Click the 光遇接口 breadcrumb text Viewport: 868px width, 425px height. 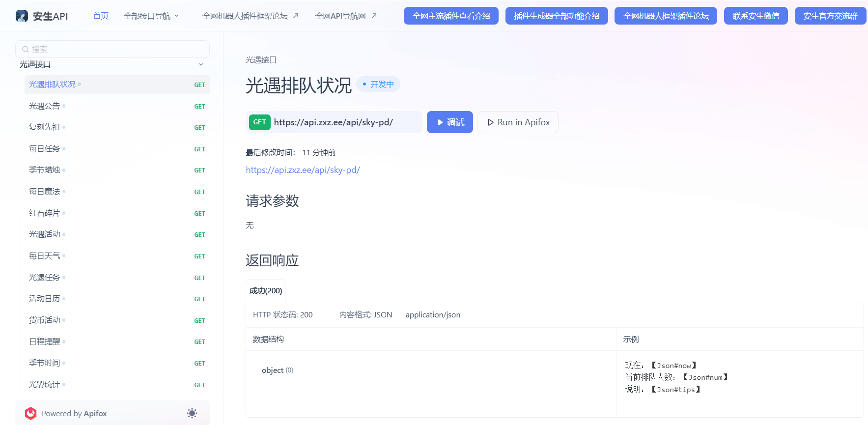tap(261, 60)
